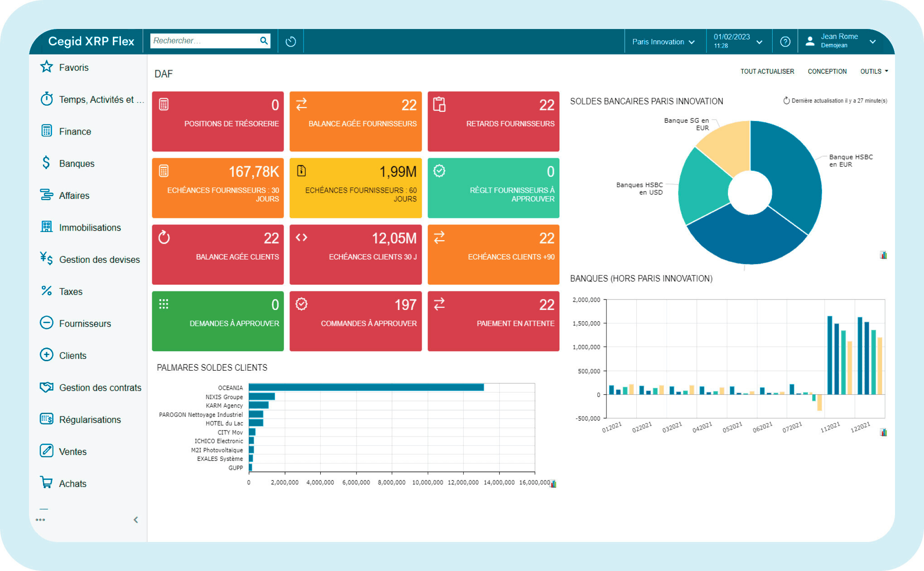Open the Fournisseurs minus-circle icon
The height and width of the screenshot is (571, 924).
46,323
